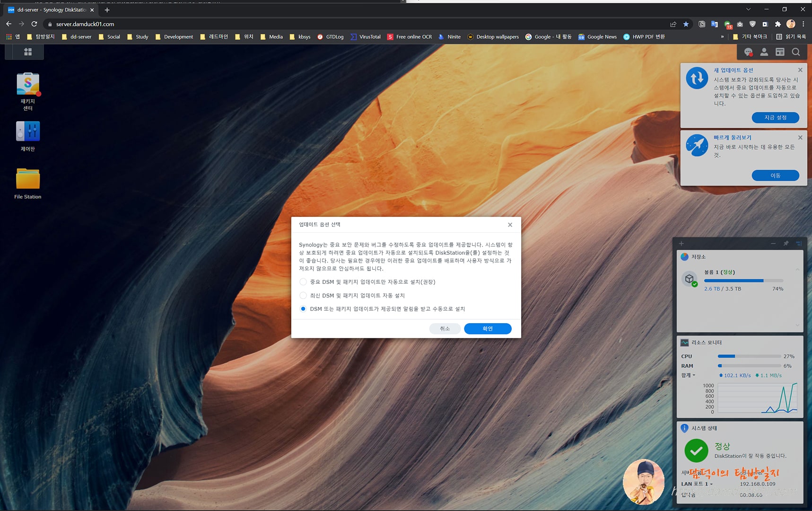The image size is (812, 511).
Task: Click the 저장소 storage pie chart icon
Action: pos(684,256)
